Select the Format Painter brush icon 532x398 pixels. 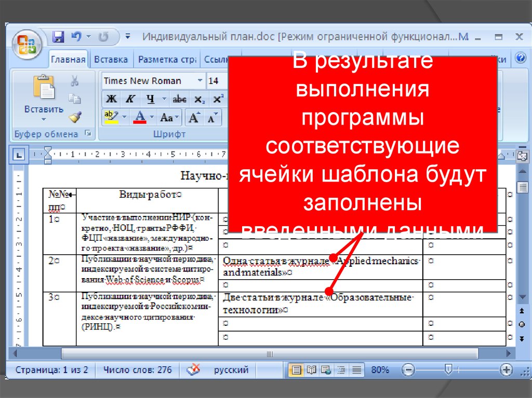[x=75, y=117]
